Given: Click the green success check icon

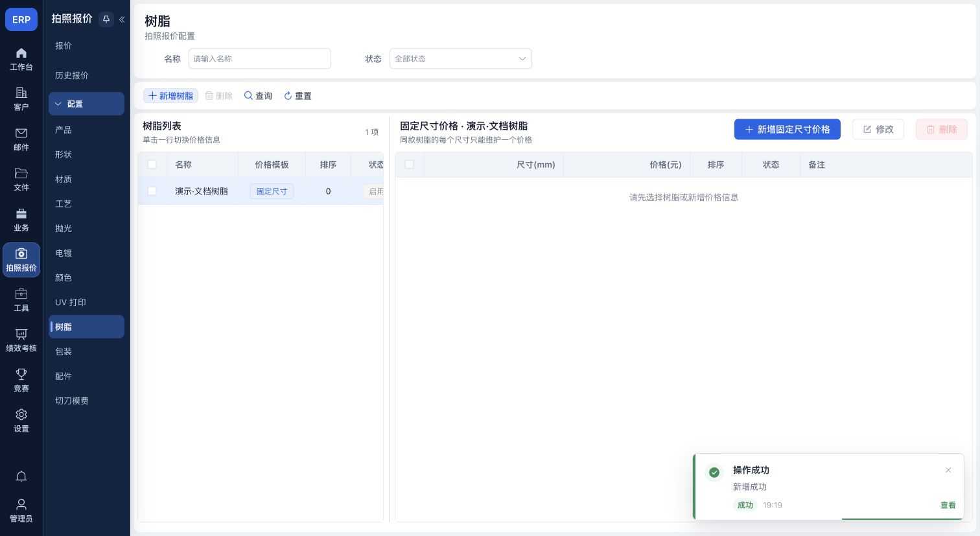Looking at the screenshot, I should coord(714,472).
